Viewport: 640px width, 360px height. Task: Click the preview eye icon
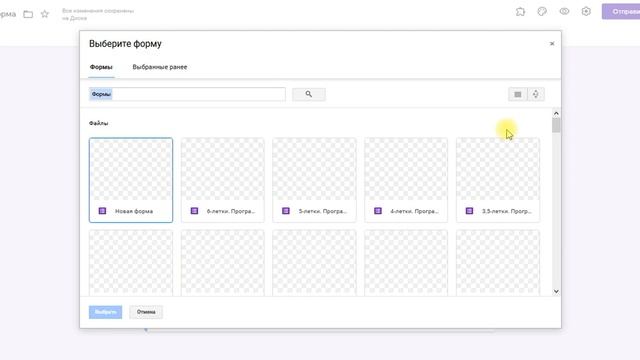click(564, 11)
